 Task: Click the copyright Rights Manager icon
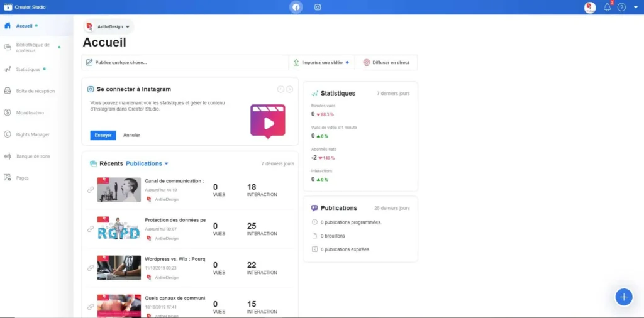pos(8,134)
